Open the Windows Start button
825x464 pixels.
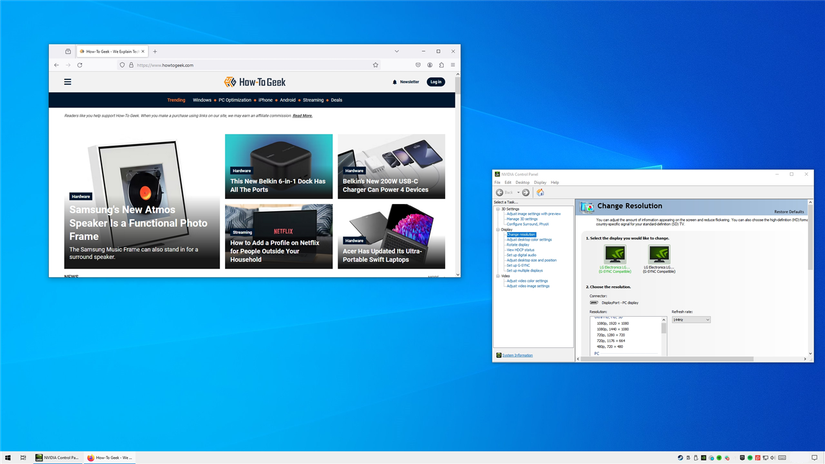tap(8, 458)
